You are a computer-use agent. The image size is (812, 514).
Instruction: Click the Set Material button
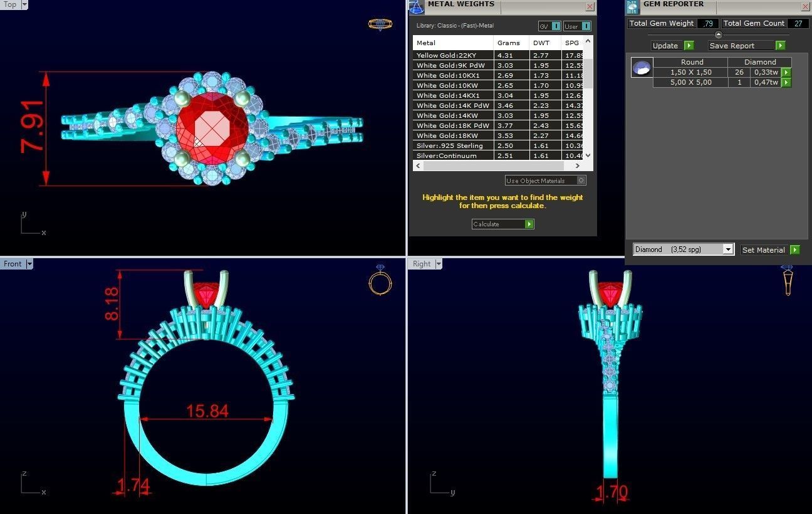[x=771, y=249]
